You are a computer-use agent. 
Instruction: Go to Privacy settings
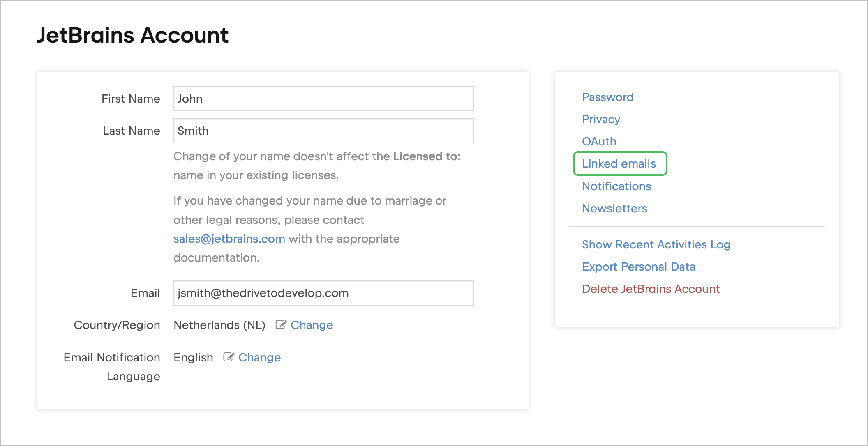(601, 120)
